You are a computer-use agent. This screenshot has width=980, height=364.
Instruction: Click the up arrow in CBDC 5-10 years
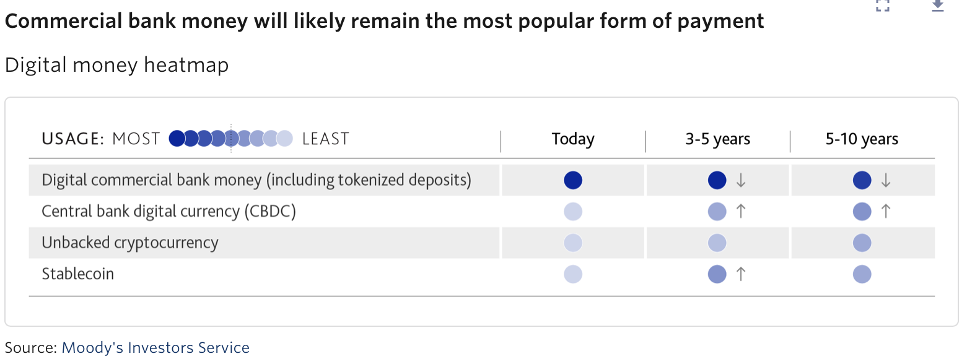click(x=886, y=212)
